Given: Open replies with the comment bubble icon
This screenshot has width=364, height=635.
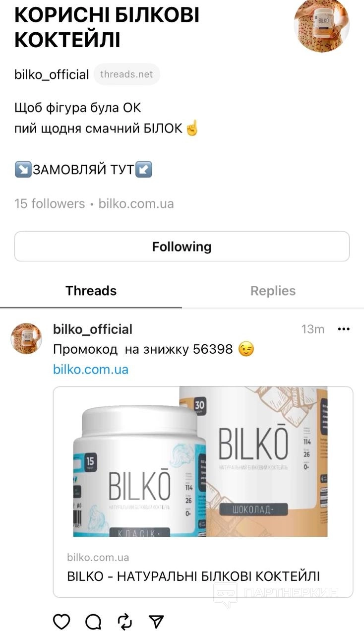Looking at the screenshot, I should pyautogui.click(x=93, y=622).
